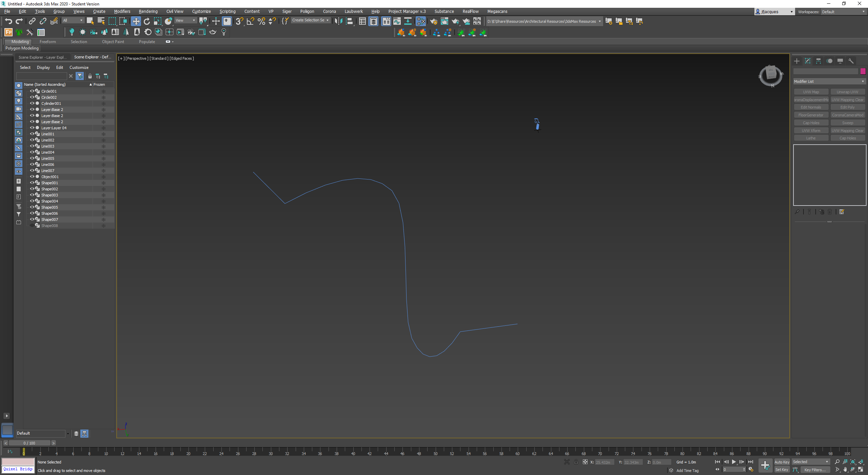Hide Line003 with its eye toggle

[32, 146]
